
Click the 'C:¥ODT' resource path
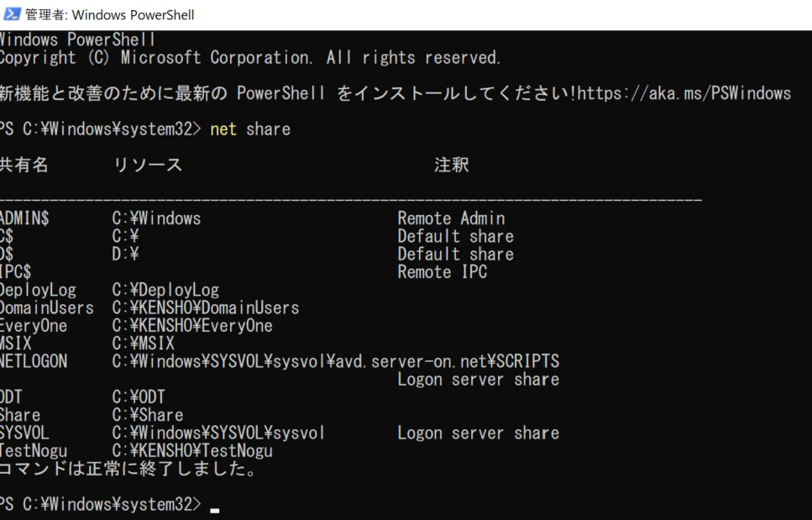pyautogui.click(x=139, y=397)
